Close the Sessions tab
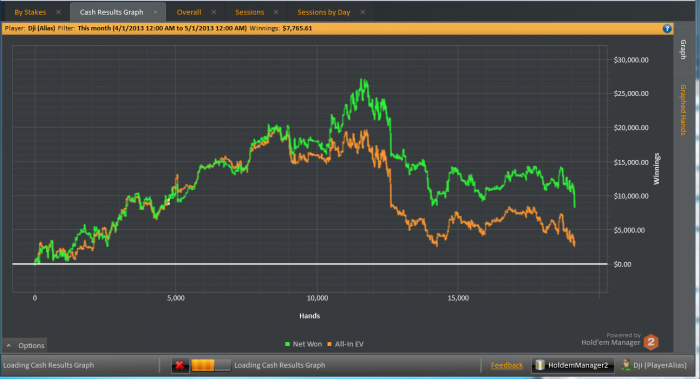 pyautogui.click(x=276, y=12)
